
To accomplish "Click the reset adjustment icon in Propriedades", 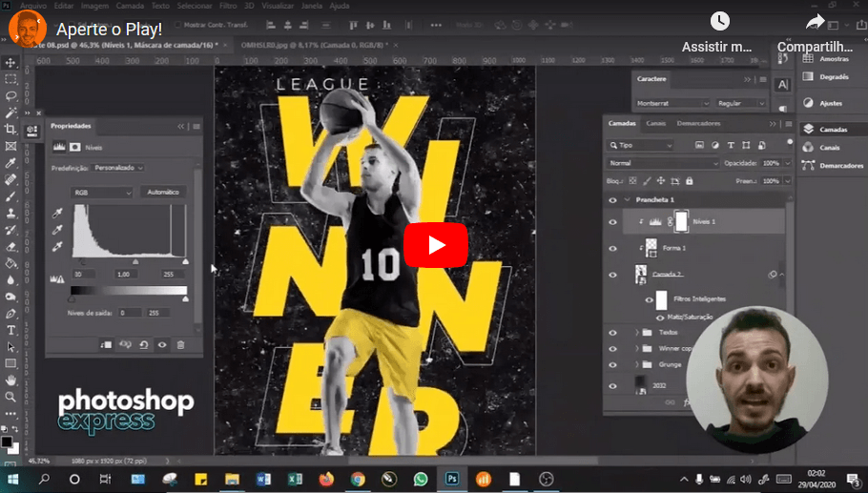I will (144, 344).
